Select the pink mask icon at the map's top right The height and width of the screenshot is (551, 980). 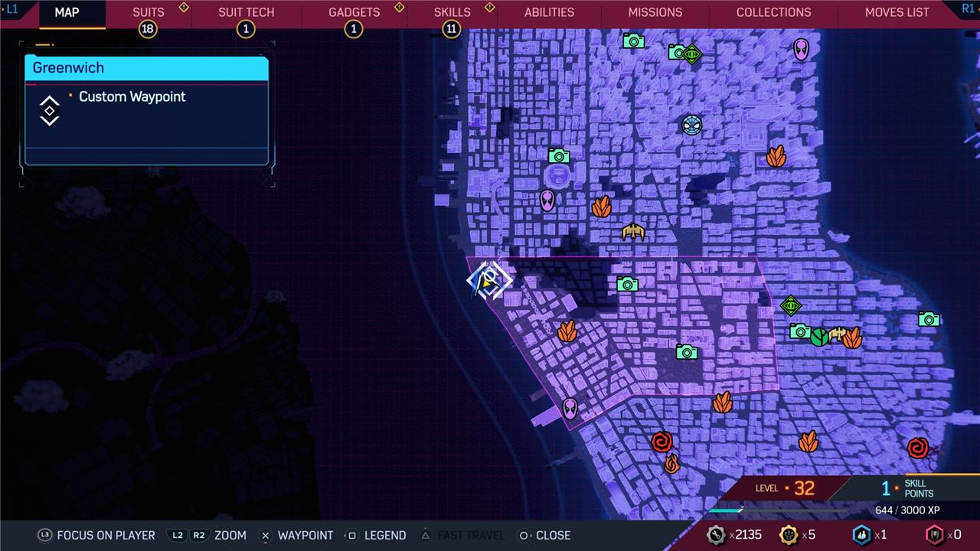pos(801,50)
